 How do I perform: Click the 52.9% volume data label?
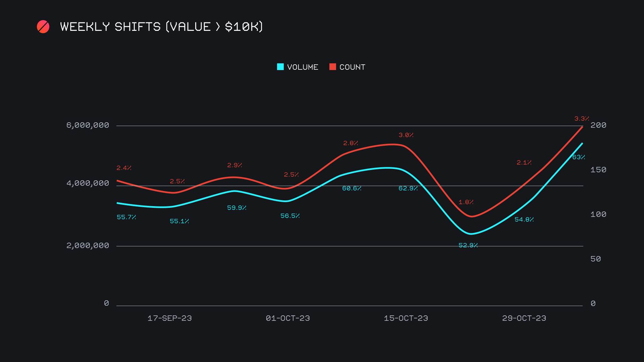click(468, 245)
